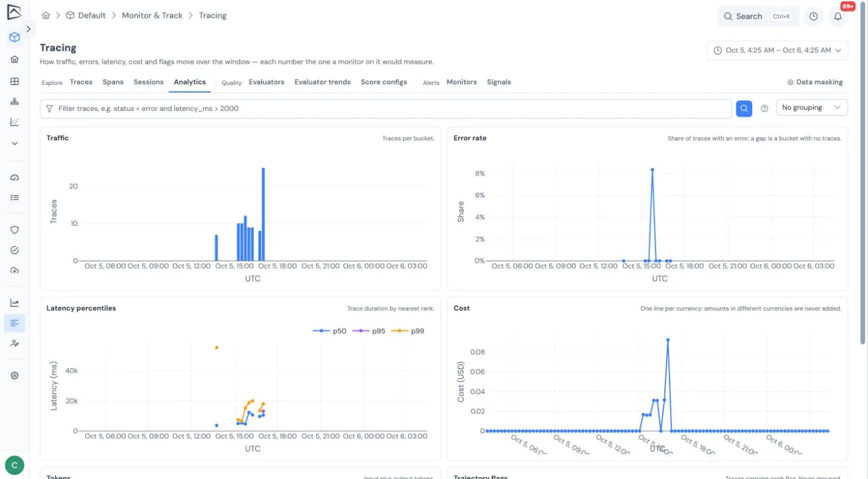Open the Score configs tab

tap(384, 82)
